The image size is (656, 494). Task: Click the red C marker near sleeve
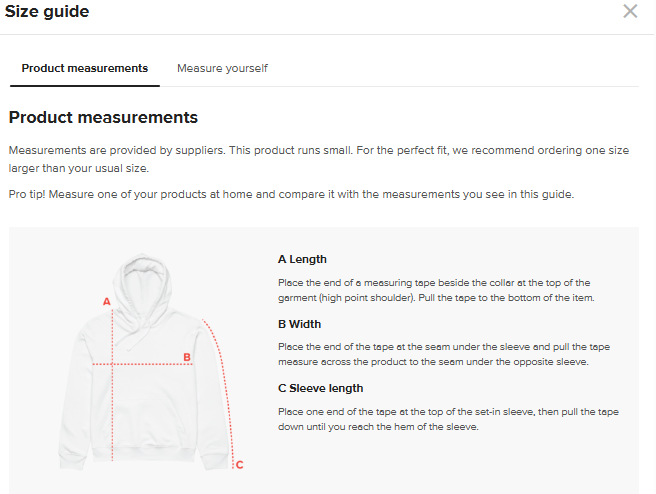click(x=239, y=464)
